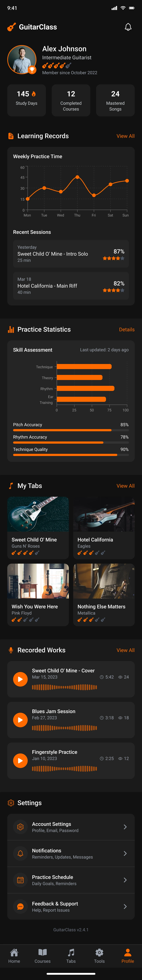Play the Sweet Child O' Mine cover recording
Viewport: 142px width, 980px height.
(x=20, y=679)
